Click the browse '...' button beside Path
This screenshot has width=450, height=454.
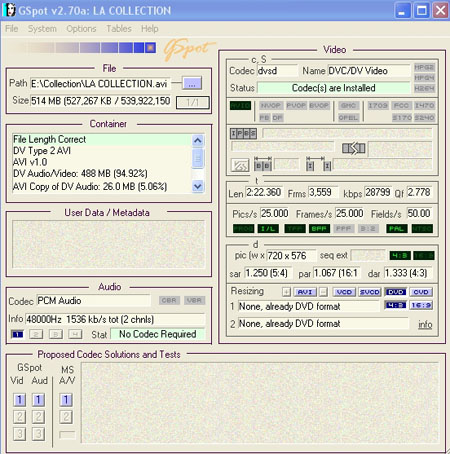pos(192,83)
